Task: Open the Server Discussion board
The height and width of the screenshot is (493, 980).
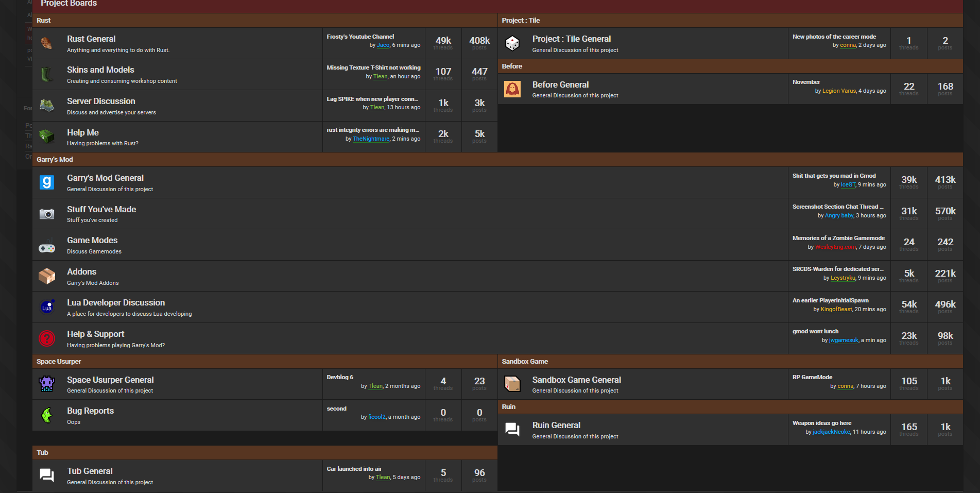Action: pyautogui.click(x=101, y=101)
